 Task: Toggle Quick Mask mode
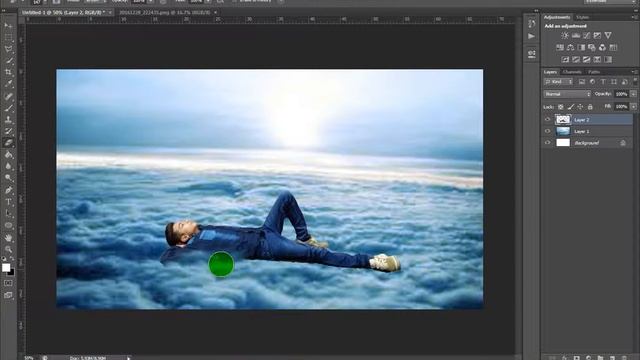8,283
